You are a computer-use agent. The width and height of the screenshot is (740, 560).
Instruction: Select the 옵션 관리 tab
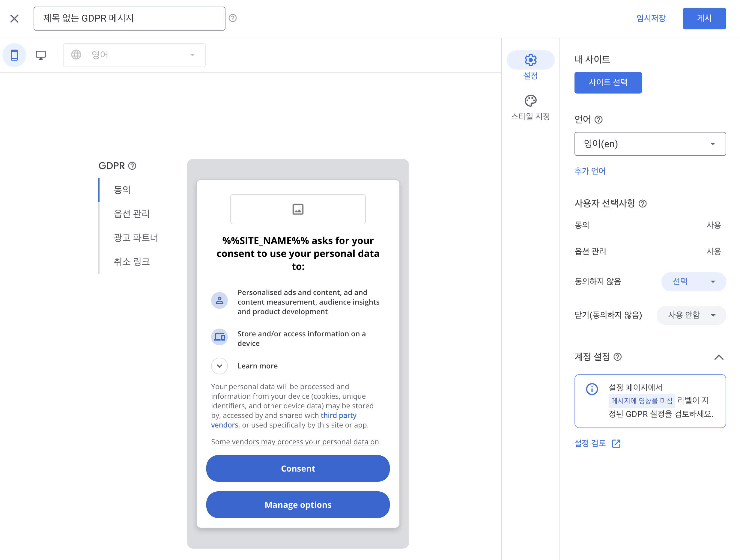tap(131, 213)
